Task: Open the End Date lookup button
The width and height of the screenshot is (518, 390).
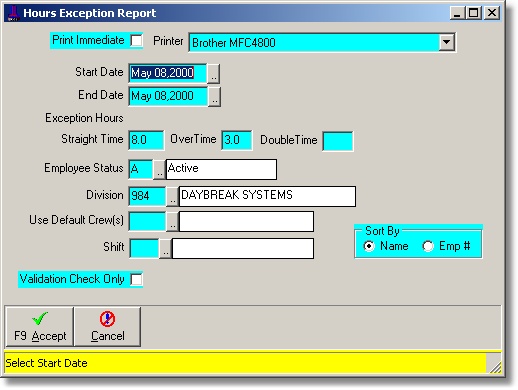Action: 214,97
